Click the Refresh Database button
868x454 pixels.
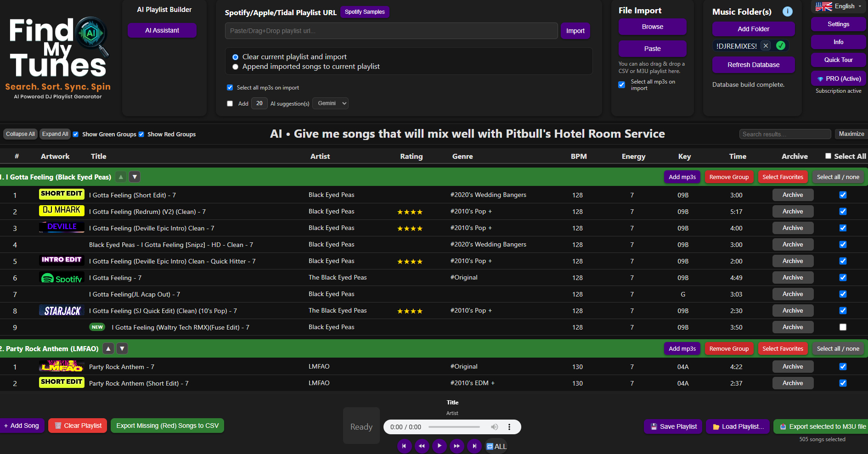(753, 65)
